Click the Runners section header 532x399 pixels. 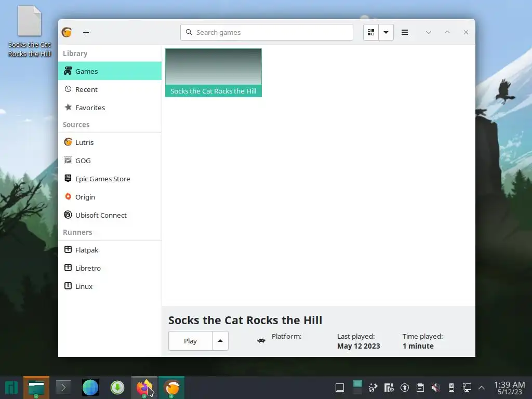coord(77,232)
